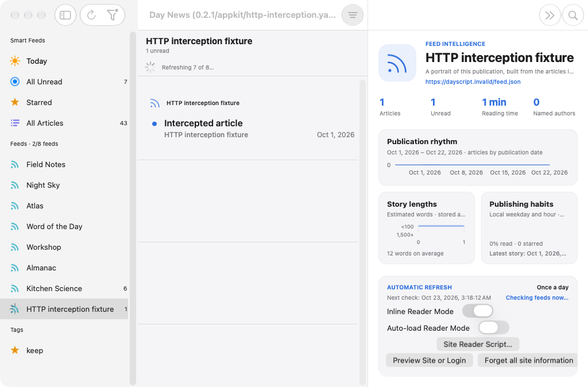The width and height of the screenshot is (588, 387).
Task: Click the Night Sky feed icon
Action: point(14,185)
